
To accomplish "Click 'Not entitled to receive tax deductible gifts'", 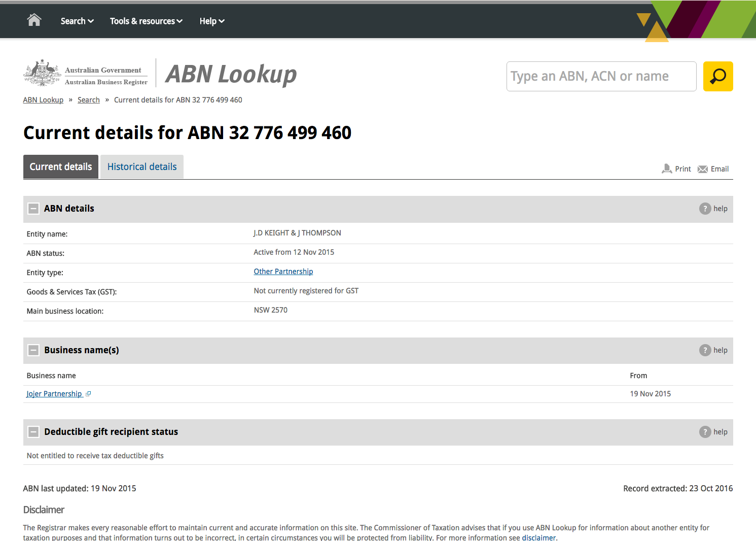I will click(x=95, y=456).
